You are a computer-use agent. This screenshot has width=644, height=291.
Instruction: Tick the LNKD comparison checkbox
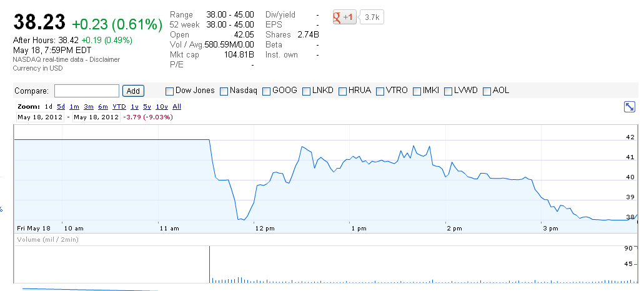[x=306, y=91]
